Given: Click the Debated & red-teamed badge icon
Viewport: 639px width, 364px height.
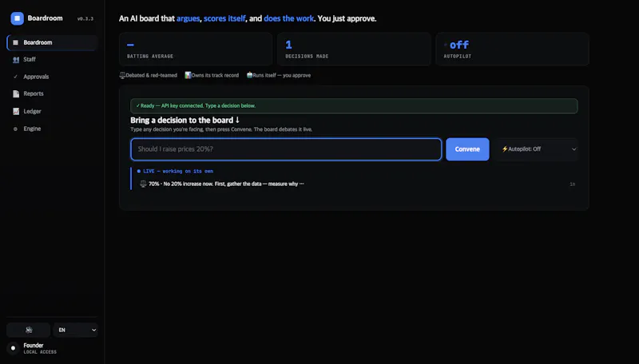Looking at the screenshot, I should pos(122,75).
